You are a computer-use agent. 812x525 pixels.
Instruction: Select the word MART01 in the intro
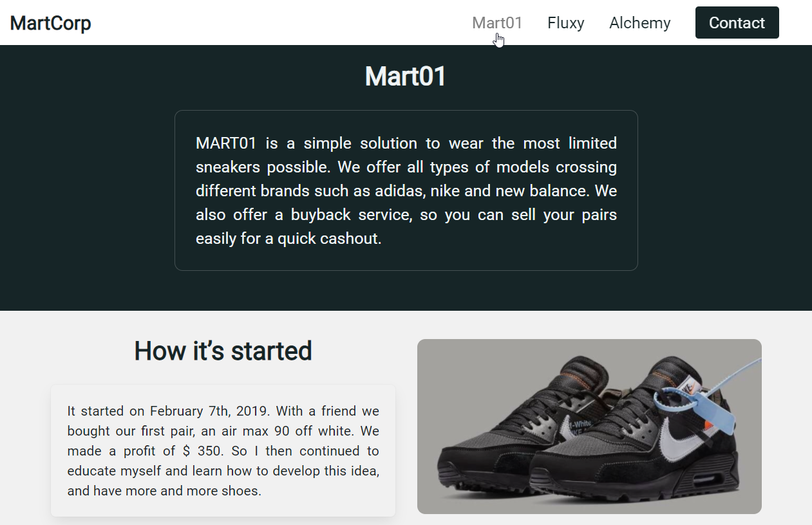tap(225, 143)
